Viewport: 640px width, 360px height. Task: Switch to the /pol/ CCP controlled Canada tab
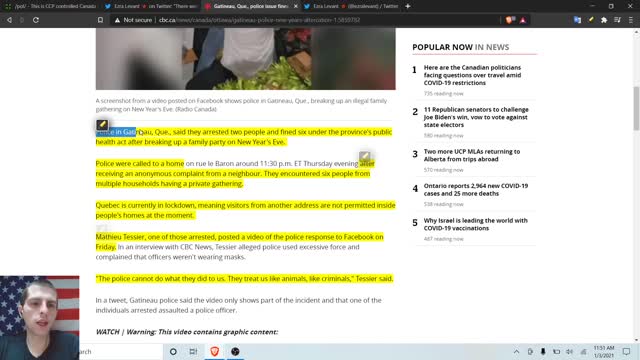coord(50,6)
